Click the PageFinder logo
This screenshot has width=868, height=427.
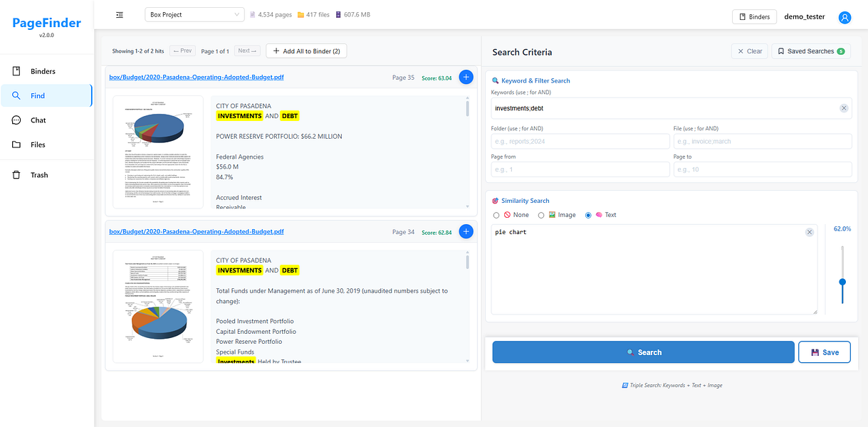pyautogui.click(x=47, y=23)
